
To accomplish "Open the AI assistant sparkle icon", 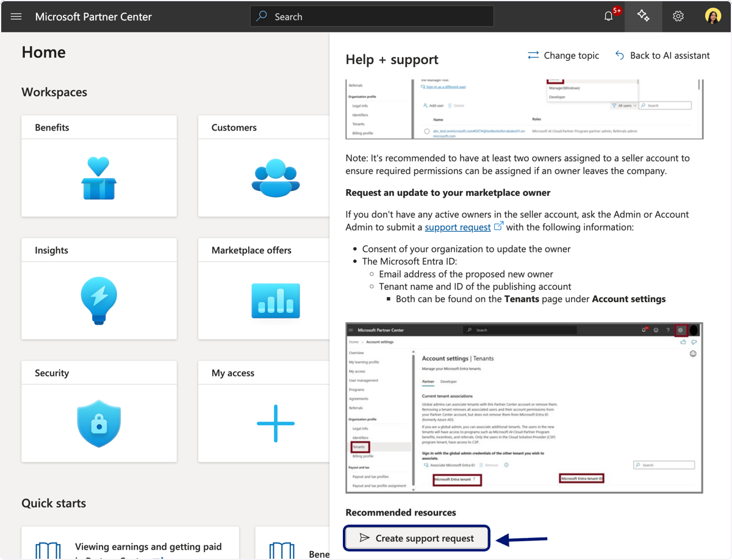I will tap(643, 16).
